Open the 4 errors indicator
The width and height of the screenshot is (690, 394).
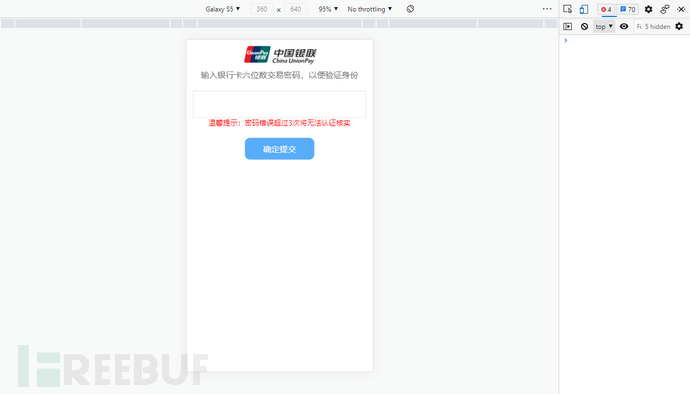(606, 9)
